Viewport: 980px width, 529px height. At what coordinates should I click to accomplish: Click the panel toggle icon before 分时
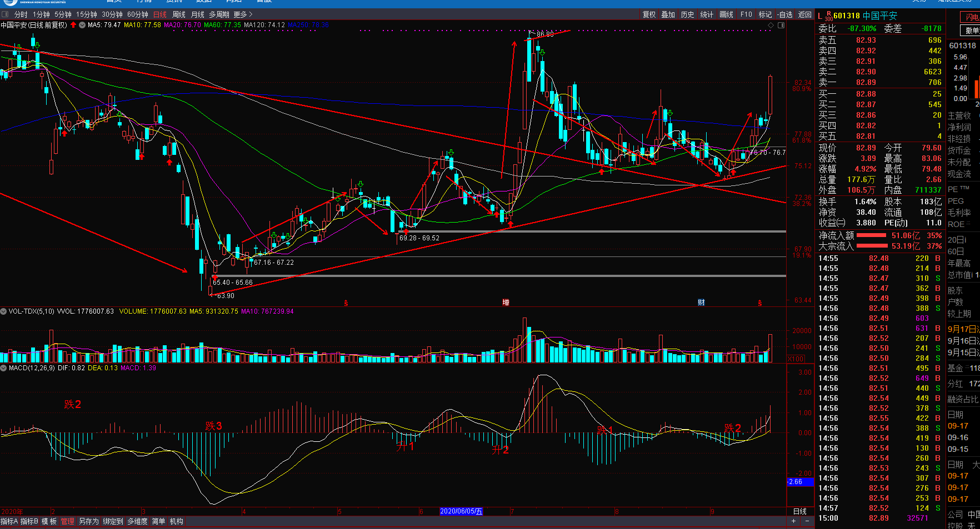(5, 14)
